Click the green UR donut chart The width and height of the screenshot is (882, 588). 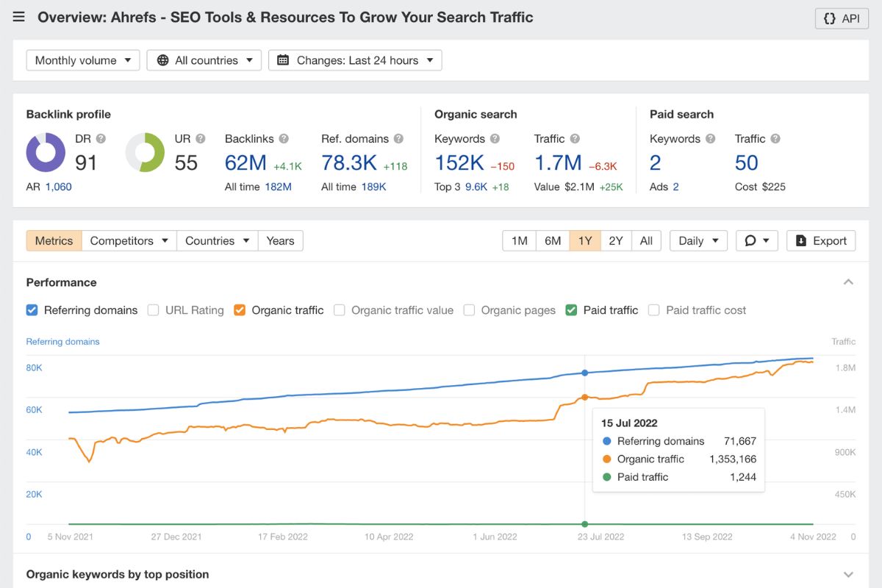point(145,152)
